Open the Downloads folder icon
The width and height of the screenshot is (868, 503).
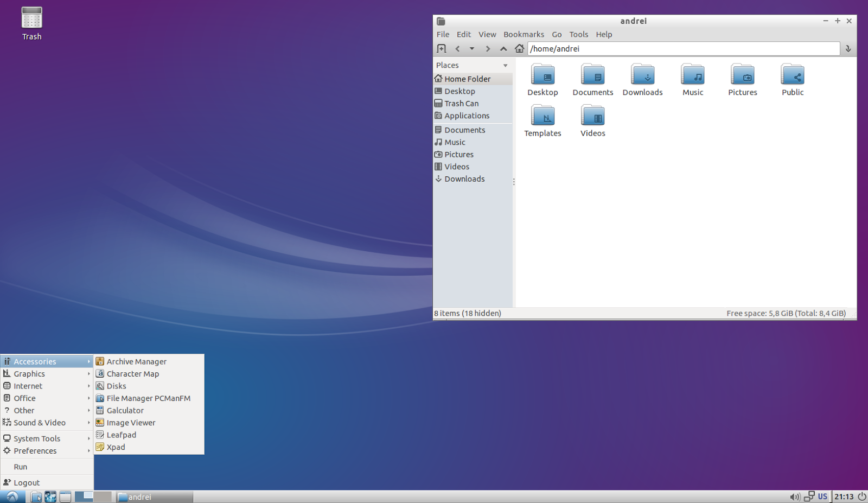(x=642, y=76)
